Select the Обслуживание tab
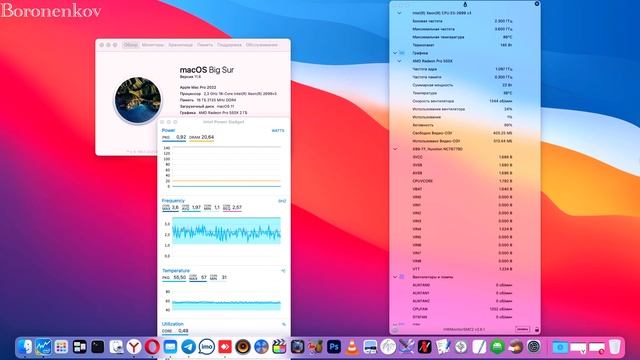The width and height of the screenshot is (640, 360). coord(262,45)
